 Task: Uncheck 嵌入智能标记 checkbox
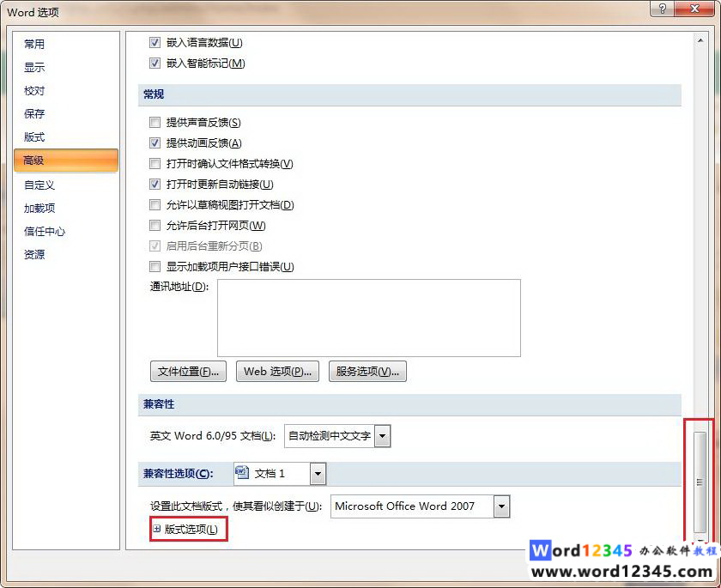[x=155, y=63]
